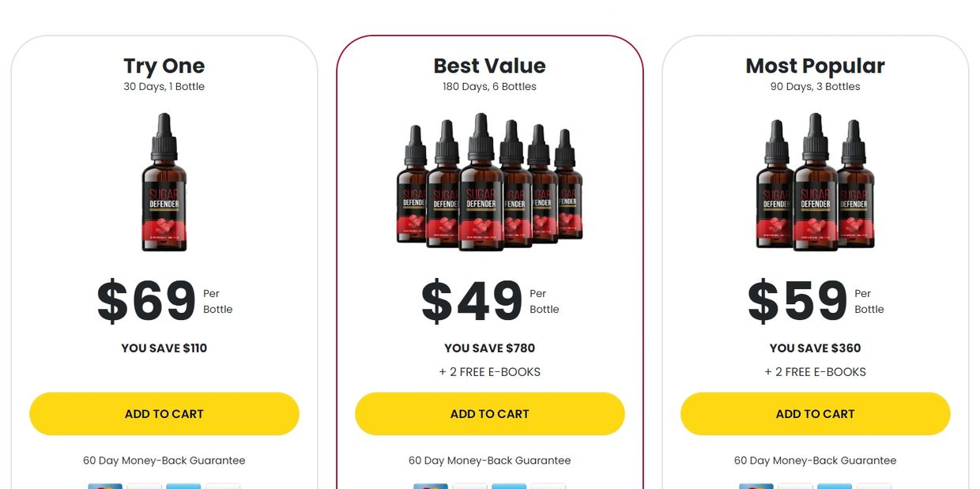Add the Try One package to cart

(x=164, y=414)
